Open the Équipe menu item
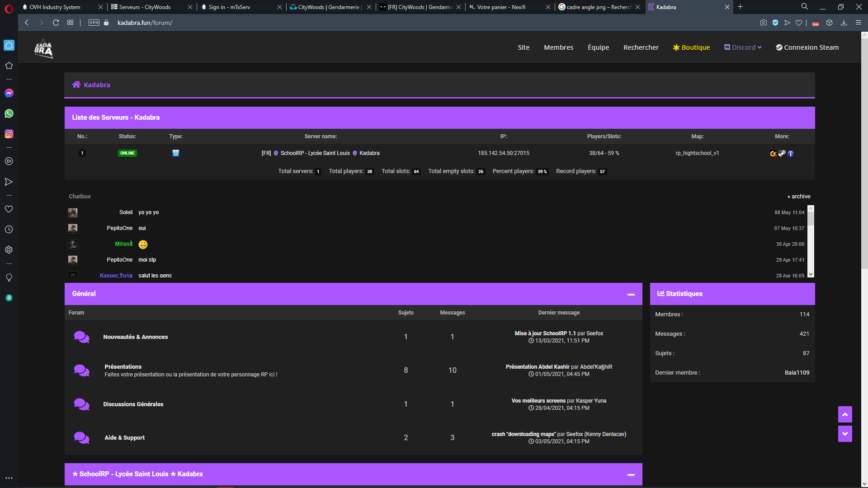 (x=598, y=47)
